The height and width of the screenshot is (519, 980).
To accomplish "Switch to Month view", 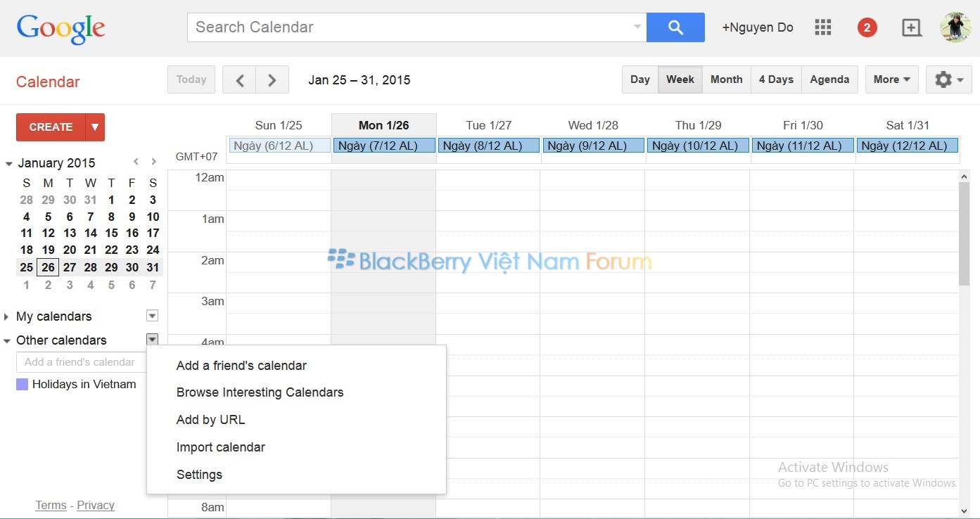I will coord(727,79).
